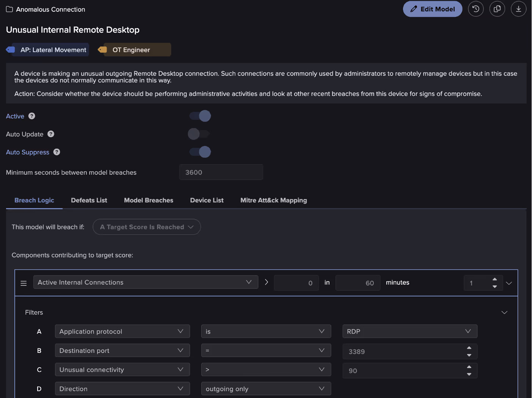Click the Auto Suppress label link
This screenshot has width=532, height=398.
28,152
